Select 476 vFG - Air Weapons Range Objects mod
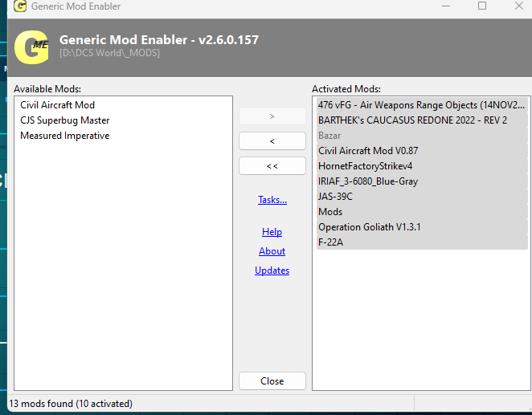Screen dimensions: 532x415 [422, 105]
